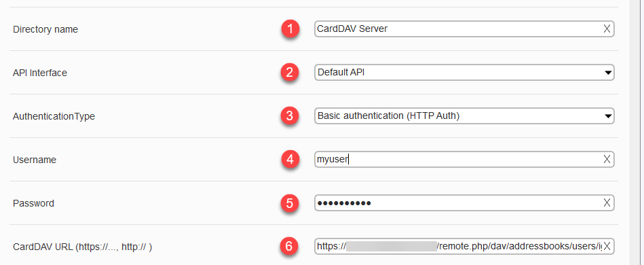Focus the Directory name text field
Image resolution: width=644 pixels, height=265 pixels.
[458, 29]
